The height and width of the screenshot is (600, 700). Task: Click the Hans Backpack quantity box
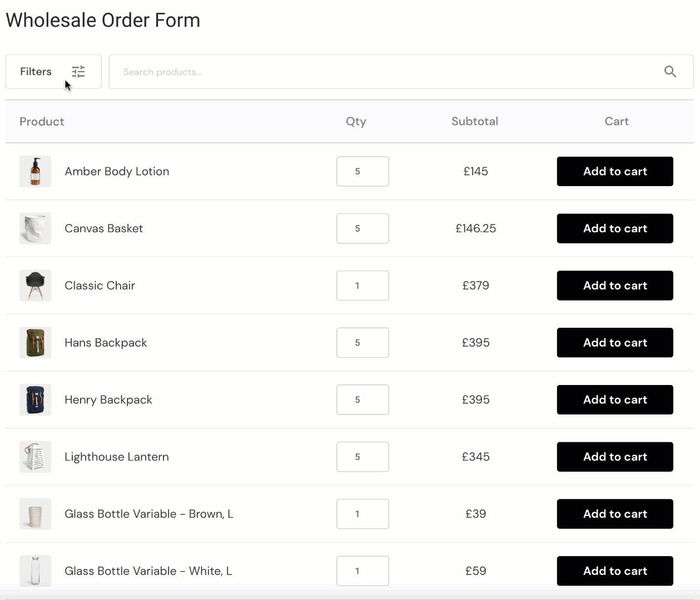click(x=363, y=343)
